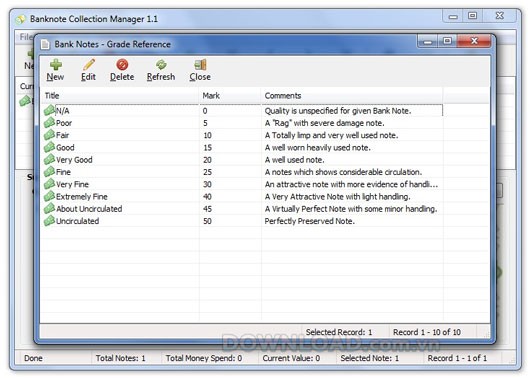
Task: Select banknote icon in Fair row
Action: [49, 135]
